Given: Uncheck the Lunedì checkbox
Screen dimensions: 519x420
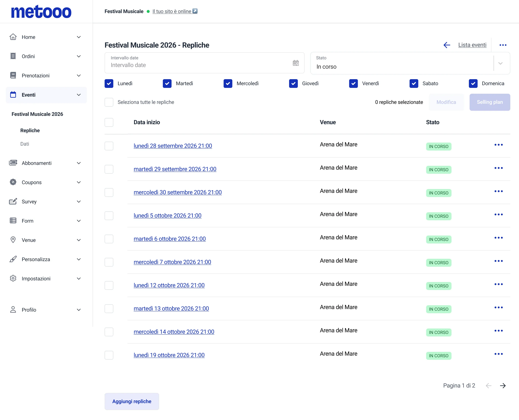Looking at the screenshot, I should (x=109, y=84).
